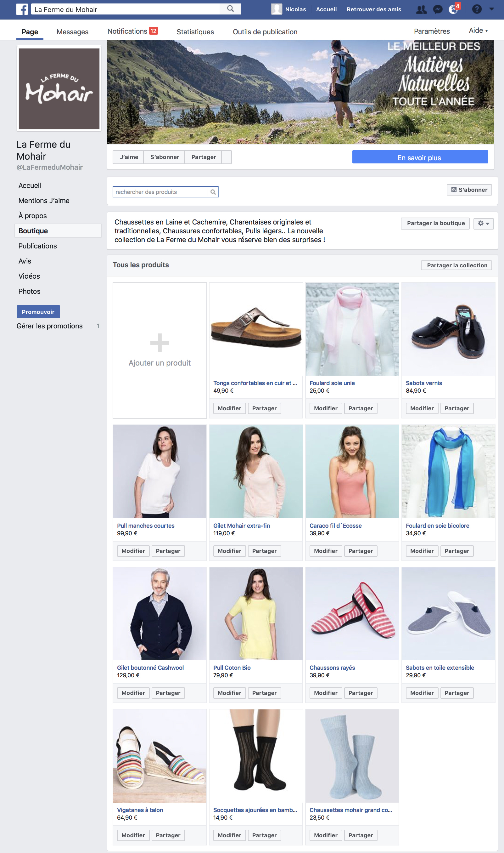
Task: Click Nicolas profile picture
Action: 277,9
